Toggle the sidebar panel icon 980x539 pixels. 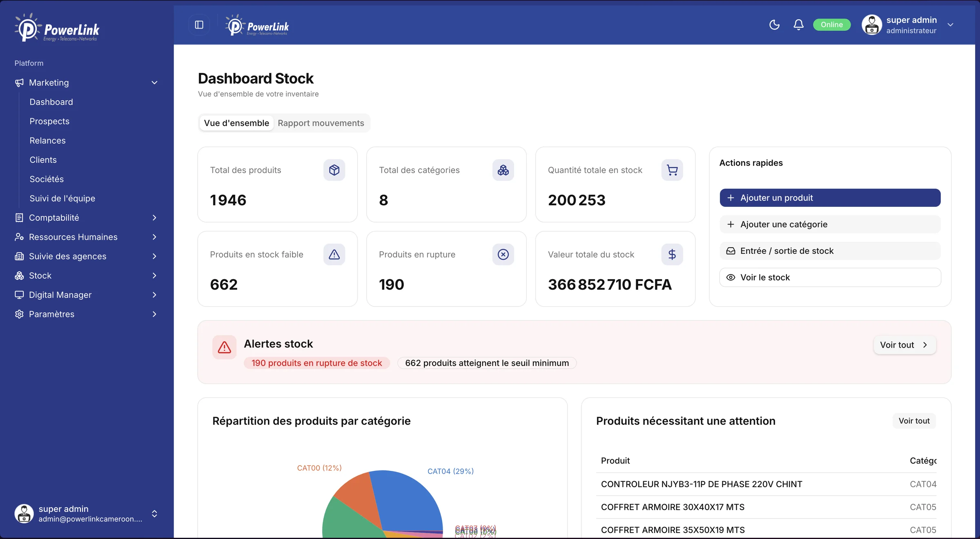(199, 25)
